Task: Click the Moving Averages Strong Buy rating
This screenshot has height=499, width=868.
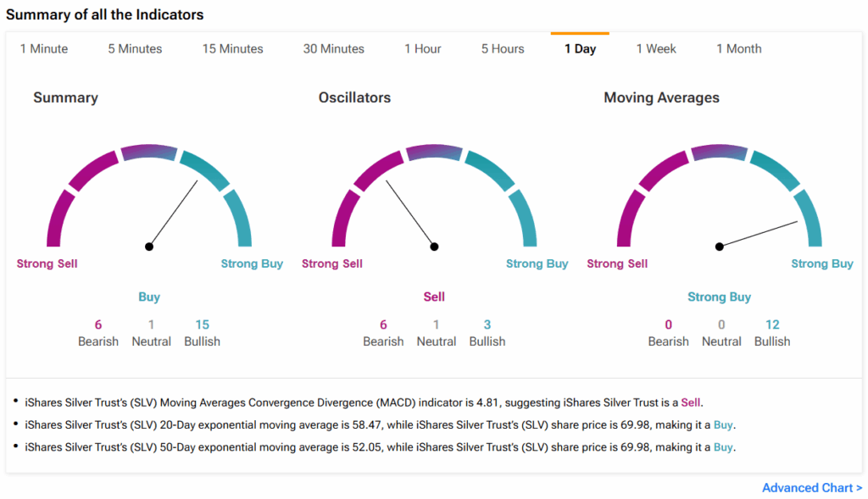Action: coord(719,297)
